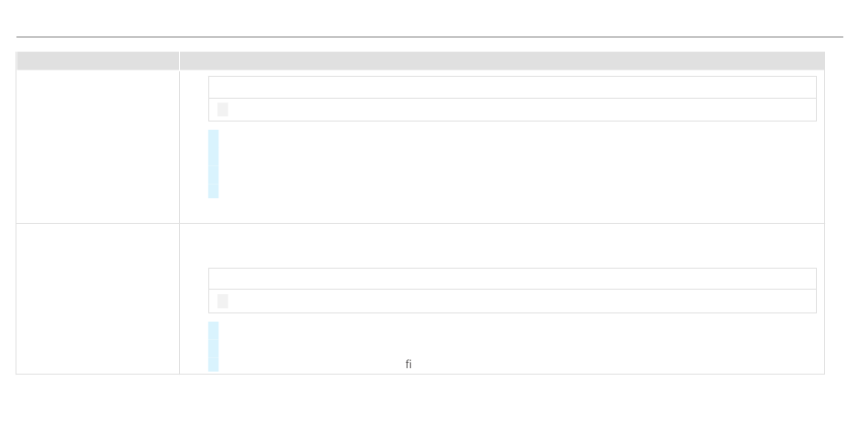Click the upper field of the second row's bordered box
This screenshot has width=868, height=434.
click(x=513, y=279)
